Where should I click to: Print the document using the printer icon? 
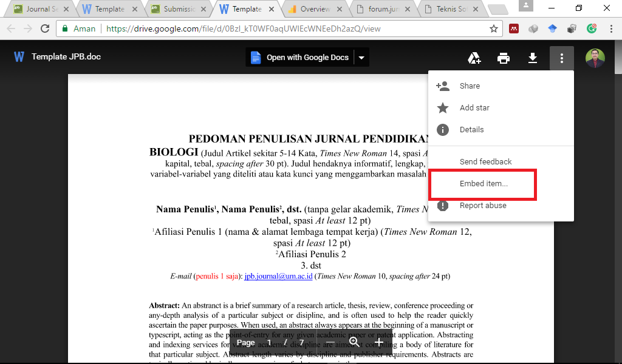pos(504,58)
